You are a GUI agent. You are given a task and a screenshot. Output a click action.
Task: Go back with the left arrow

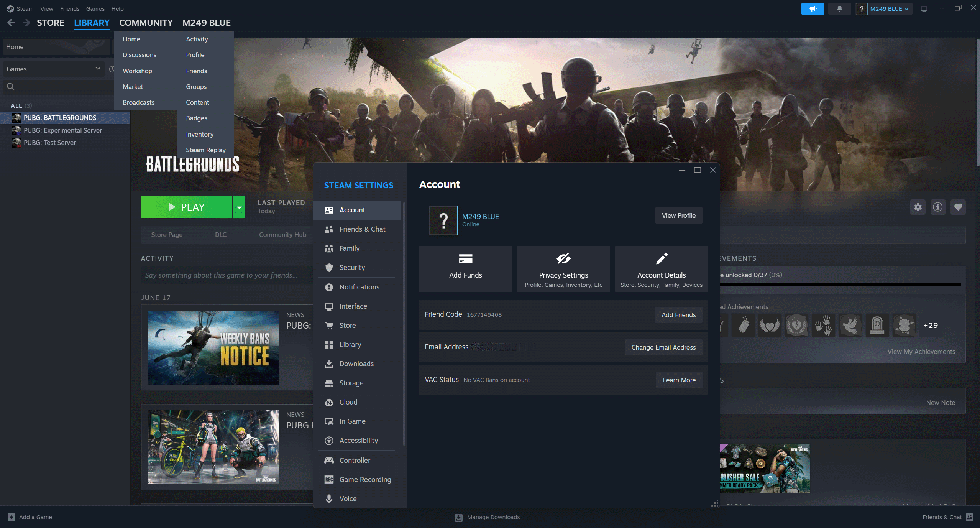coord(11,23)
